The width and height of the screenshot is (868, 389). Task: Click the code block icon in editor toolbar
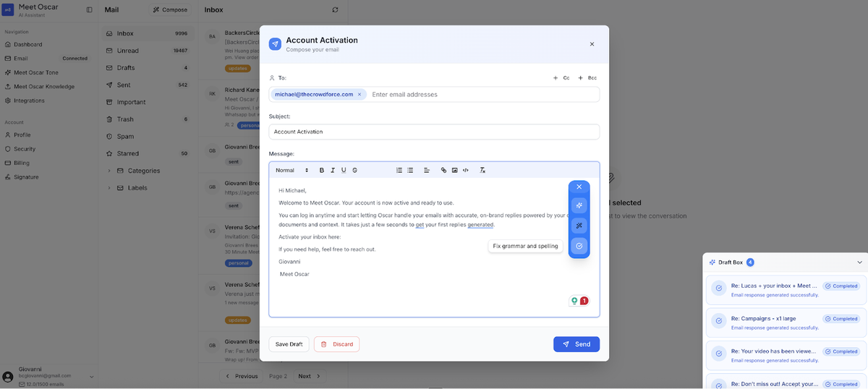tap(466, 170)
